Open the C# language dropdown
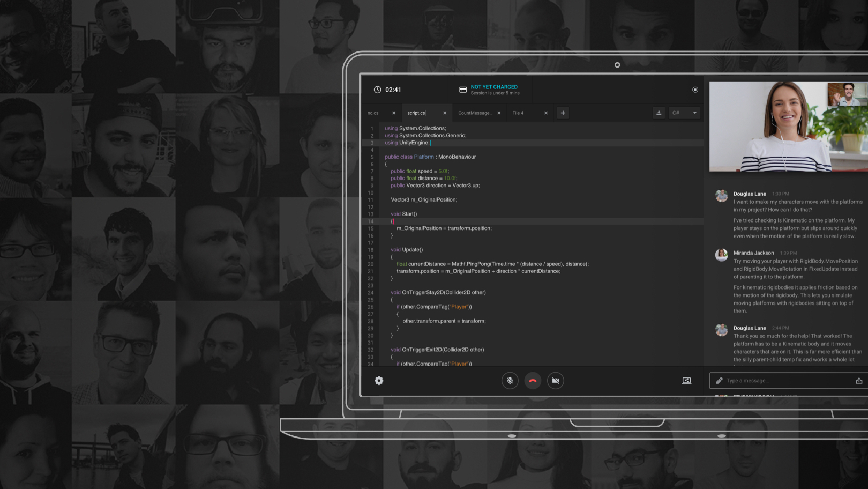The image size is (868, 489). [684, 113]
